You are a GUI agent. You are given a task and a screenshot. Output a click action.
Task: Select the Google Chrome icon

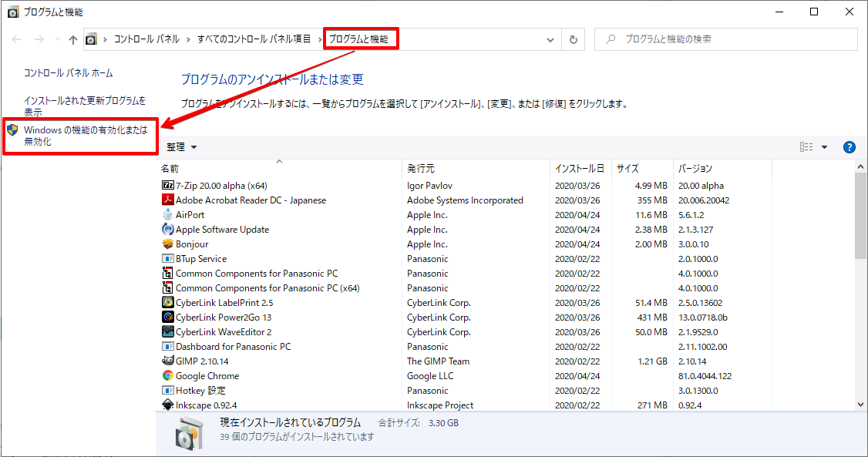(168, 376)
